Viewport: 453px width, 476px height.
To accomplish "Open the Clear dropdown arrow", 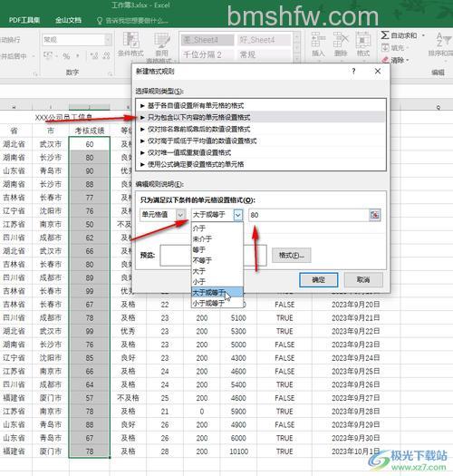I will 408,60.
